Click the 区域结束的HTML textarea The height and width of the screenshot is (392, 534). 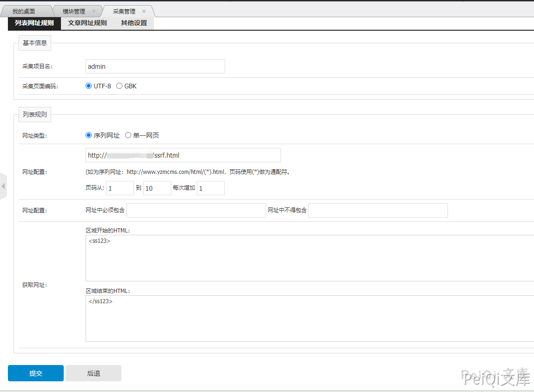point(307,319)
